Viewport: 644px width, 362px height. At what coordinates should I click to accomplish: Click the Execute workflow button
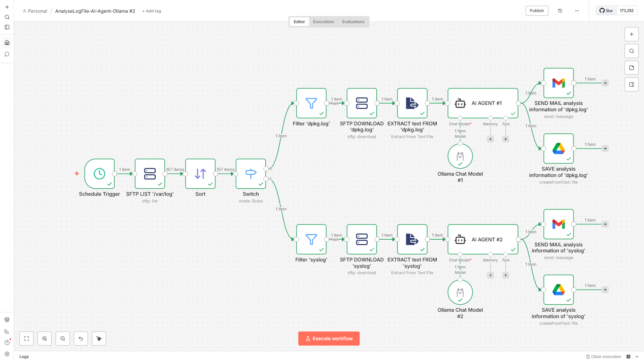pos(329,339)
